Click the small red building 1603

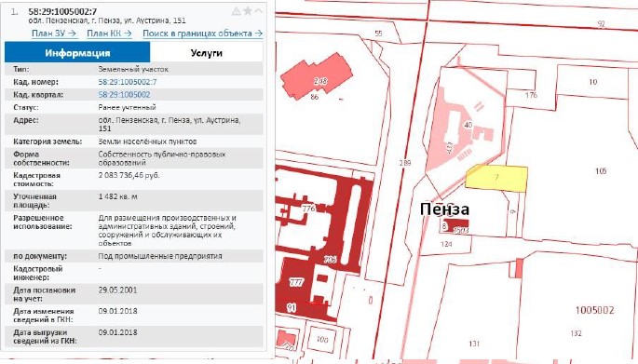click(x=456, y=226)
